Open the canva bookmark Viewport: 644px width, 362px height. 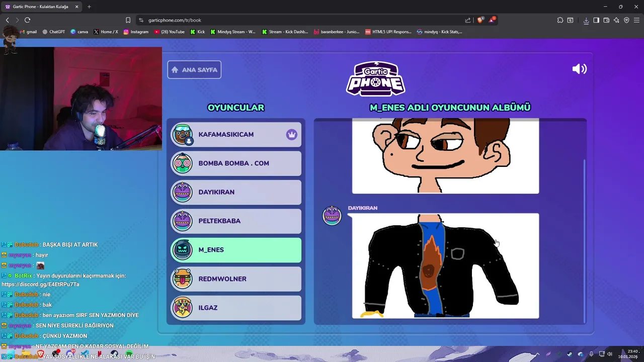coord(79,32)
